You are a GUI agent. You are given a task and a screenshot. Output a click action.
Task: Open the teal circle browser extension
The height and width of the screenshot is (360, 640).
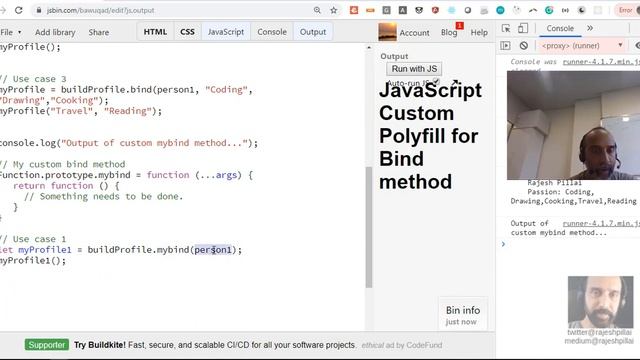pyautogui.click(x=500, y=10)
